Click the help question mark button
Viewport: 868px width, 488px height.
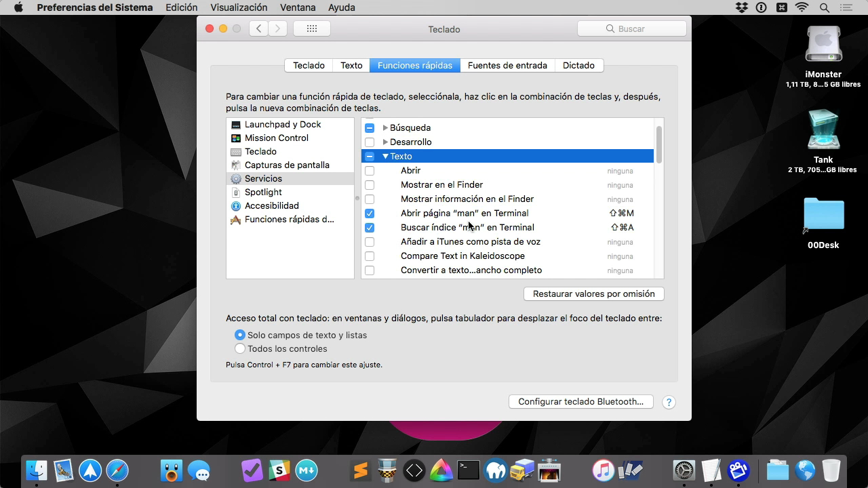(669, 402)
